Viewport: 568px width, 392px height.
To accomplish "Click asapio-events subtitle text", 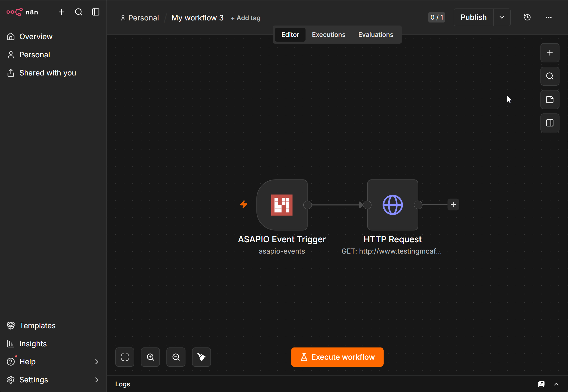I will coord(282,251).
